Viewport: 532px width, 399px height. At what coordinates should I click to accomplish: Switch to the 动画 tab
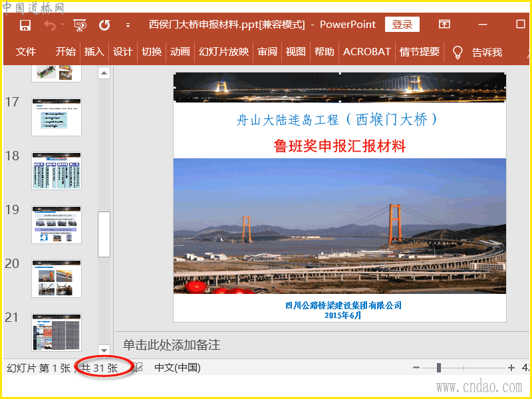click(180, 52)
